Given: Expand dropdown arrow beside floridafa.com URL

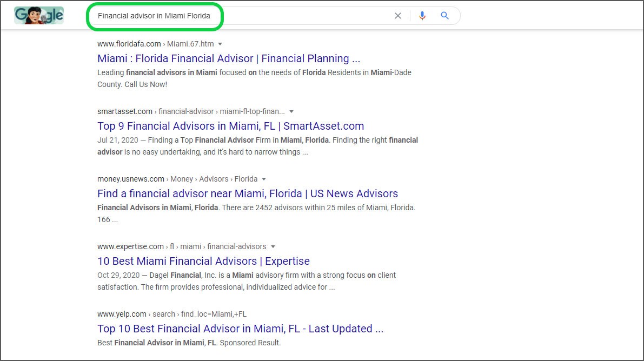Looking at the screenshot, I should [220, 44].
